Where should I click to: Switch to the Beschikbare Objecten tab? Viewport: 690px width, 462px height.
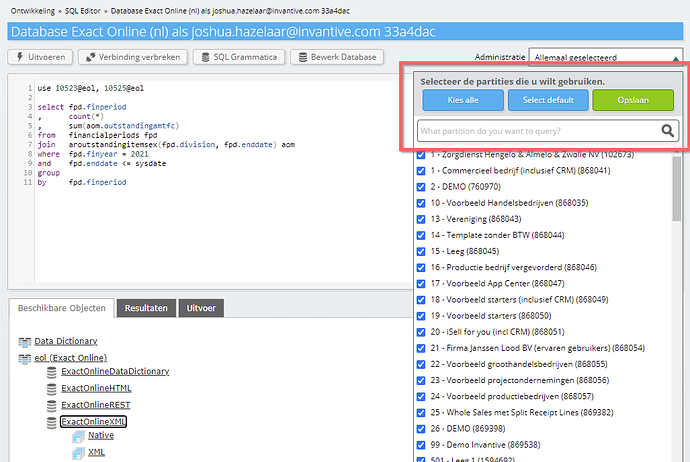pos(62,308)
